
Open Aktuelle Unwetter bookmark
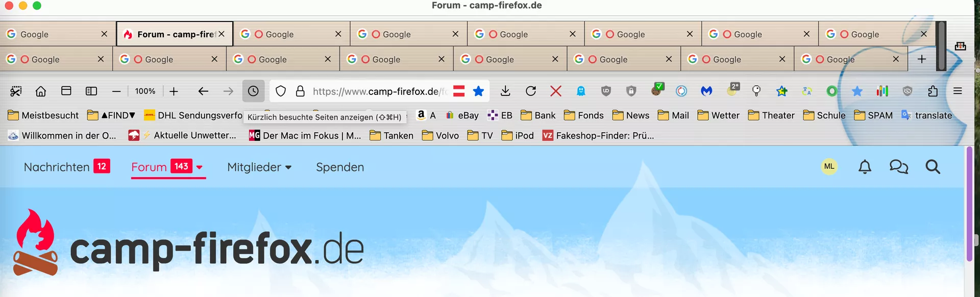pyautogui.click(x=182, y=135)
